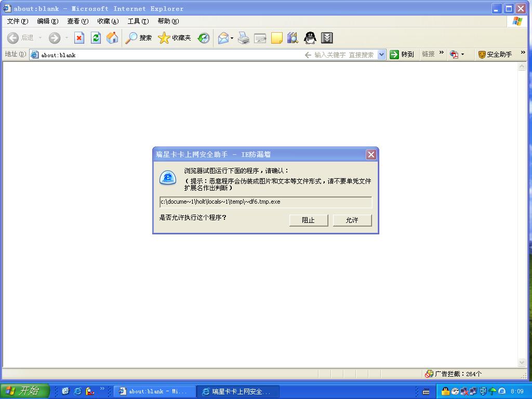Click the Research books icon
The image size is (532, 399).
(x=292, y=37)
